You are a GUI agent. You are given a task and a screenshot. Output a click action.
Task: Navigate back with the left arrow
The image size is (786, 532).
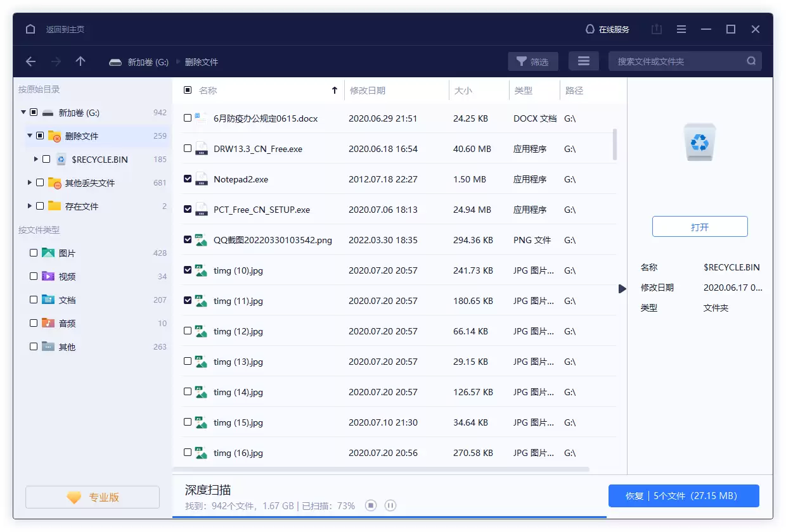[x=30, y=61]
